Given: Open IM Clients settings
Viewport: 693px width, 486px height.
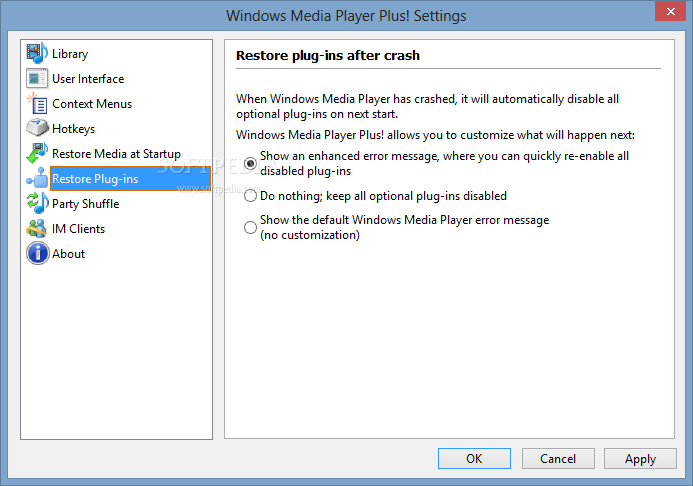Looking at the screenshot, I should 78,229.
